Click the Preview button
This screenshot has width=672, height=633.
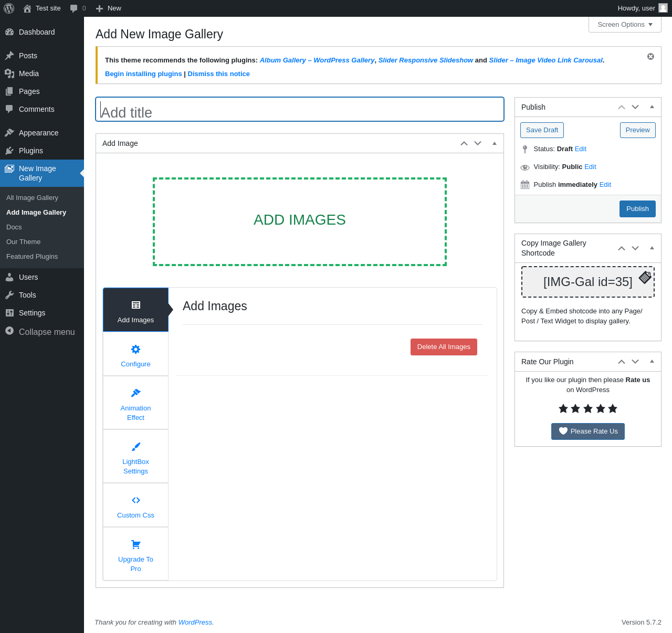tap(637, 130)
